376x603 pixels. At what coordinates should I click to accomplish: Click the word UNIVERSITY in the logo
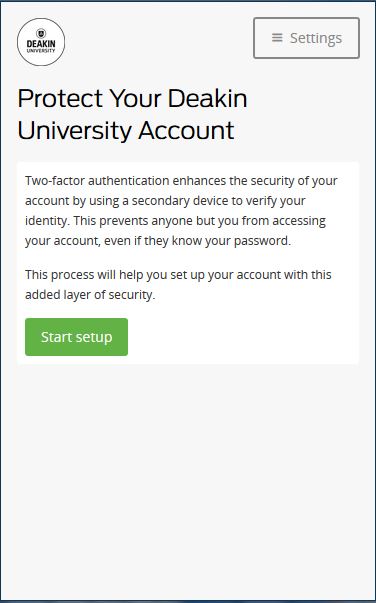click(x=41, y=51)
